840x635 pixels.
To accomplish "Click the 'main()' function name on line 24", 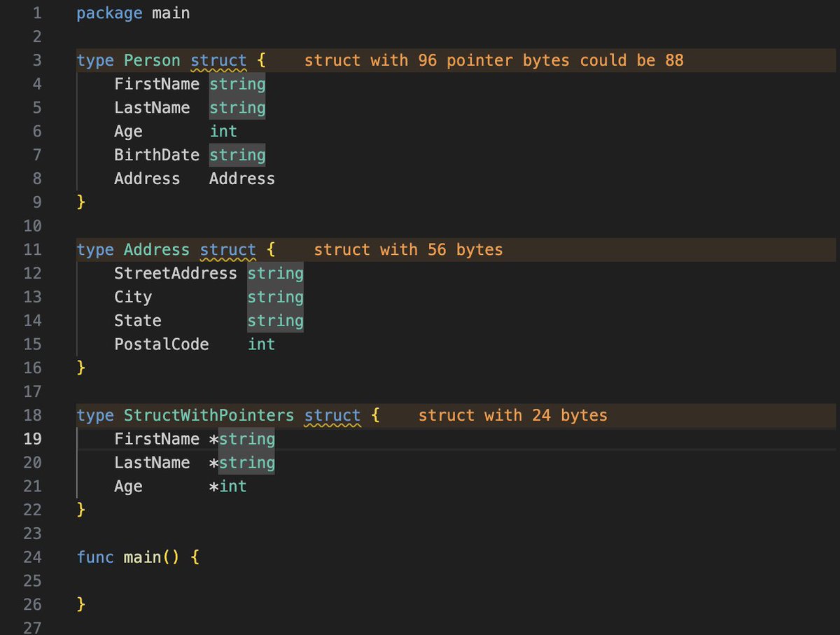I will pos(152,558).
